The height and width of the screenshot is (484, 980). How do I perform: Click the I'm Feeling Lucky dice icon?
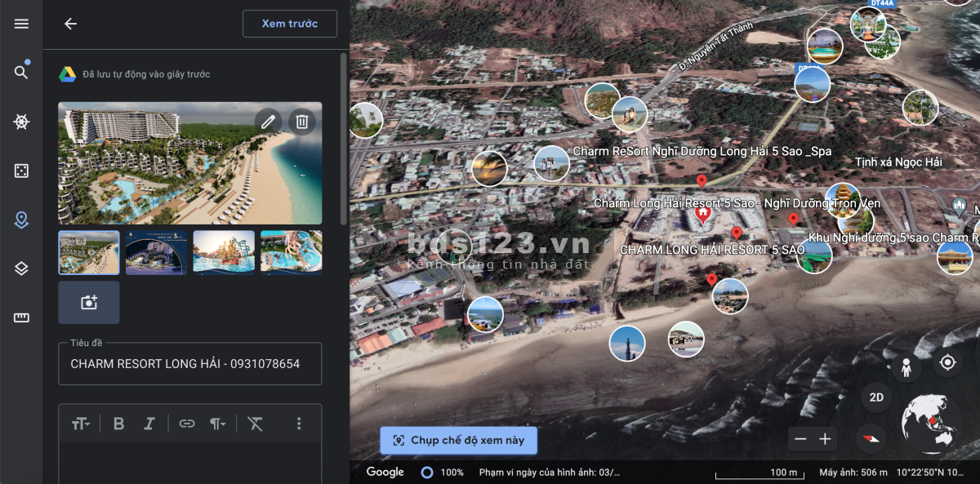coord(21,171)
